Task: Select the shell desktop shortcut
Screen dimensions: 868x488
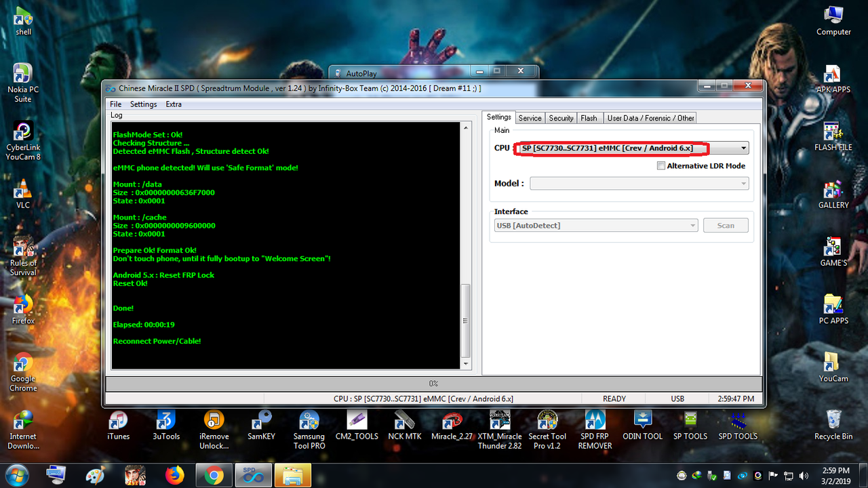Action: point(23,20)
